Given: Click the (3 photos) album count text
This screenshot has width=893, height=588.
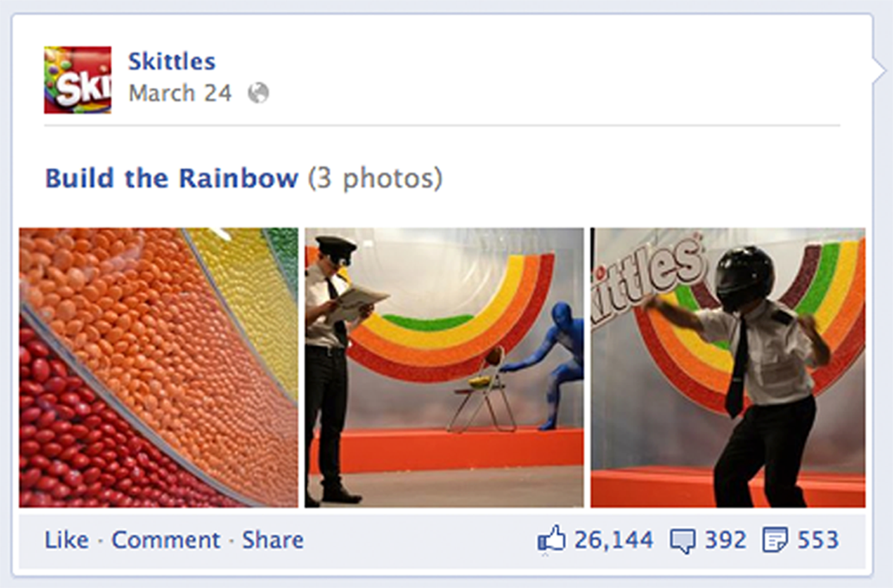Looking at the screenshot, I should point(375,178).
